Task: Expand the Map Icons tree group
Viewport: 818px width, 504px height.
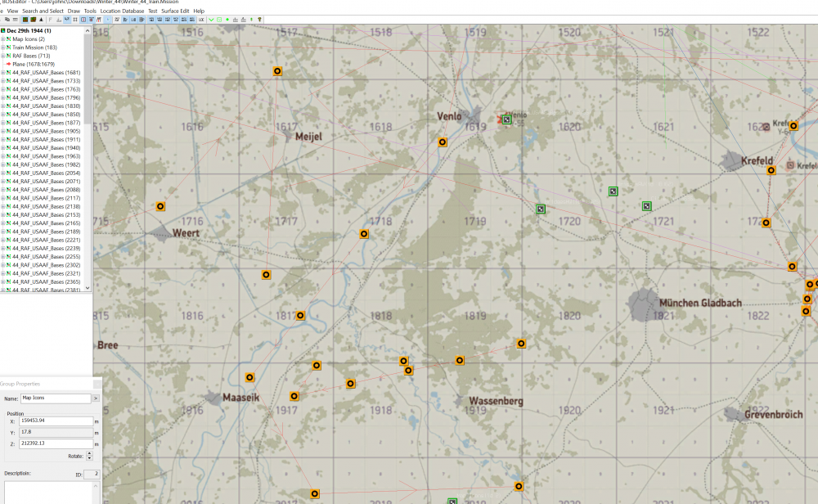Action: 3,39
